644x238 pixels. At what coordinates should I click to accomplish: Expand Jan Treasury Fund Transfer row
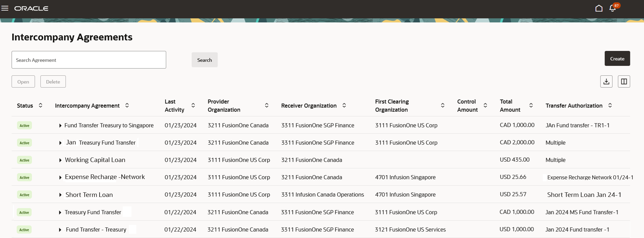[60, 143]
